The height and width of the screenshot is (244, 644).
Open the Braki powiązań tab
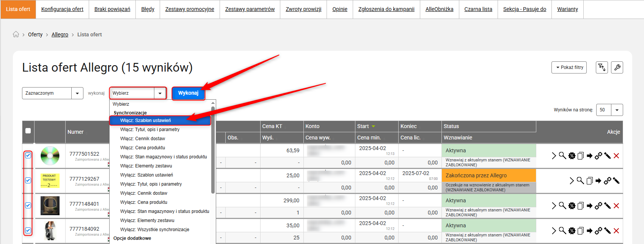tap(112, 9)
